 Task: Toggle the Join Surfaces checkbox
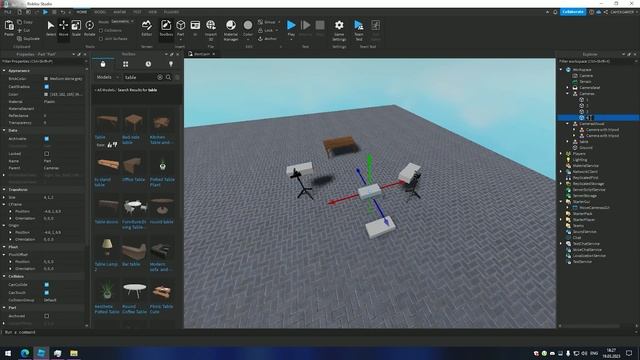tap(101, 39)
